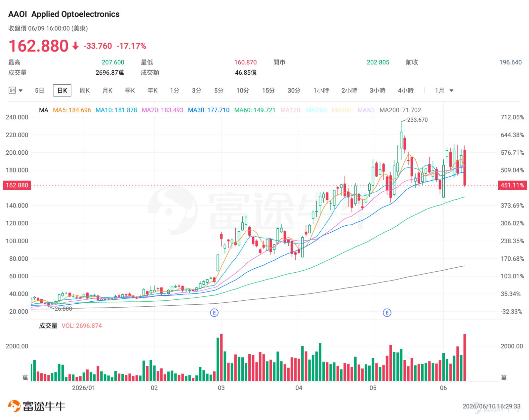The height and width of the screenshot is (420, 529).
Task: Select the 15分 interval
Action: [x=268, y=91]
